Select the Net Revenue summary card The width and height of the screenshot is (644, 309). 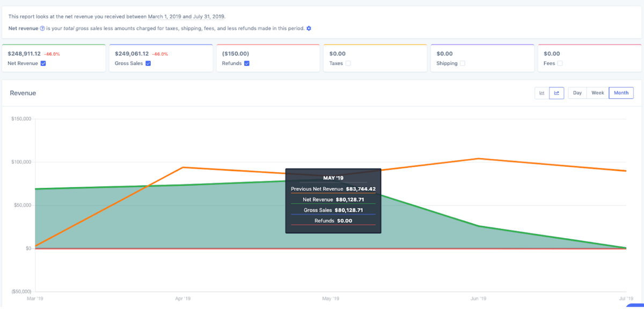point(54,57)
